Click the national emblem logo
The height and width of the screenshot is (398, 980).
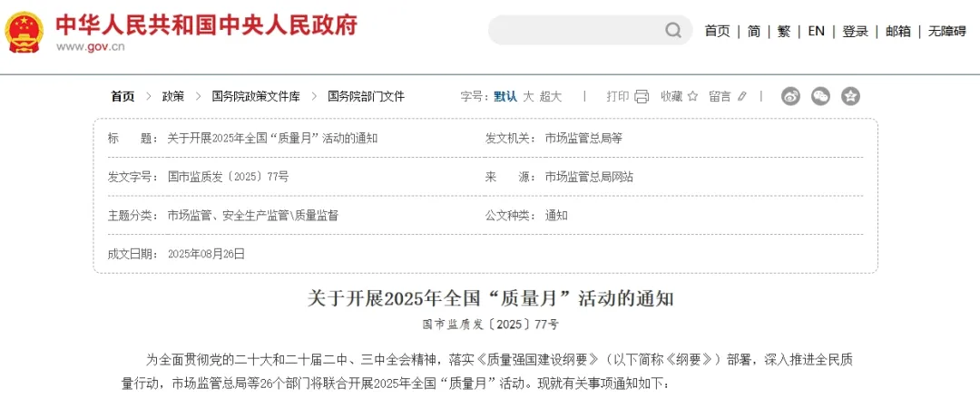tap(24, 32)
